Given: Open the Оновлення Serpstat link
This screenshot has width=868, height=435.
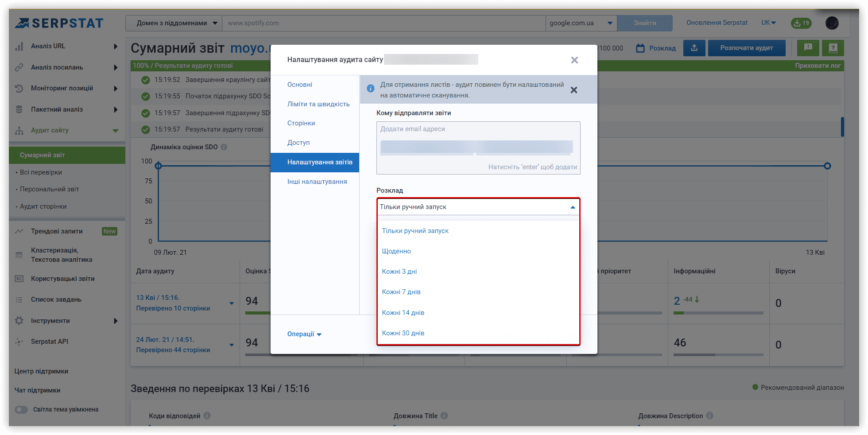Looking at the screenshot, I should pos(717,23).
